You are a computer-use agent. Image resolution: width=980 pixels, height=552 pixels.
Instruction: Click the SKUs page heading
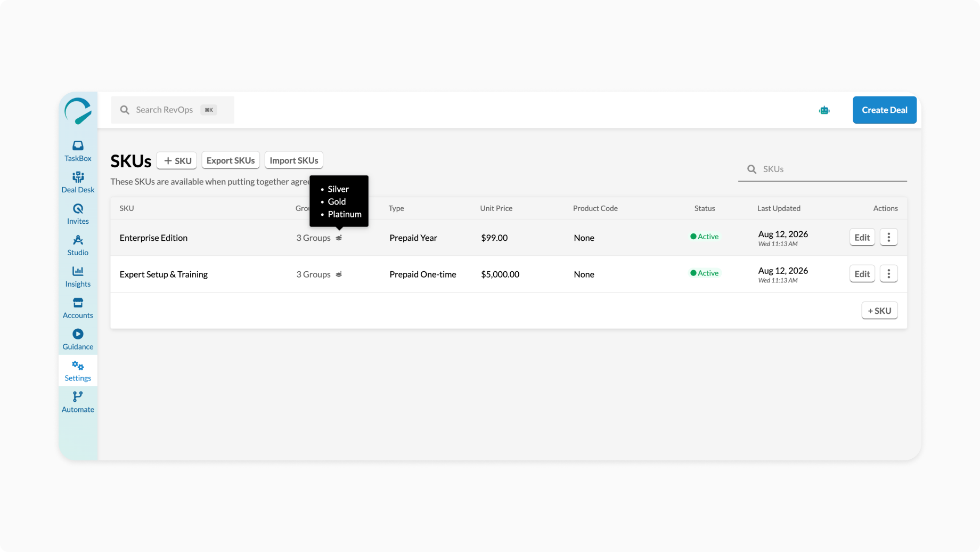[x=131, y=161]
